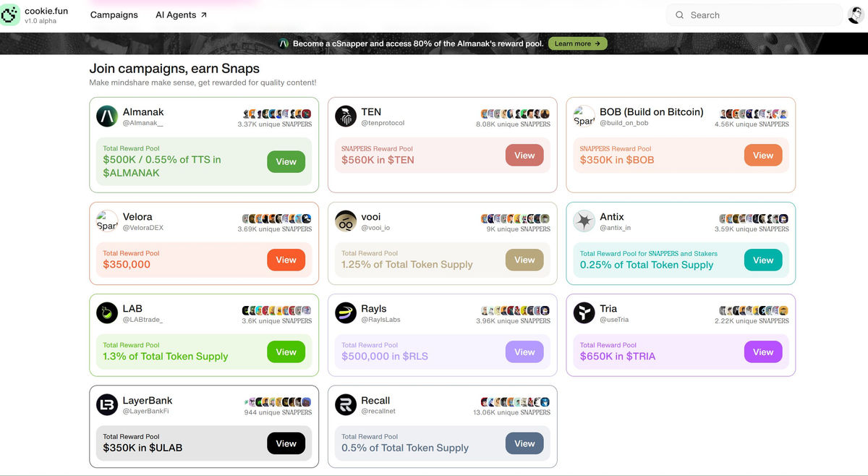The width and height of the screenshot is (868, 476).
Task: Click the search magnifier icon
Action: coord(680,15)
